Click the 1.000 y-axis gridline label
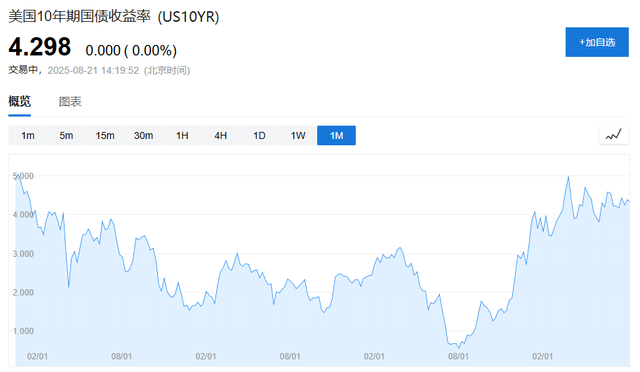The width and height of the screenshot is (640, 372). pos(23,331)
